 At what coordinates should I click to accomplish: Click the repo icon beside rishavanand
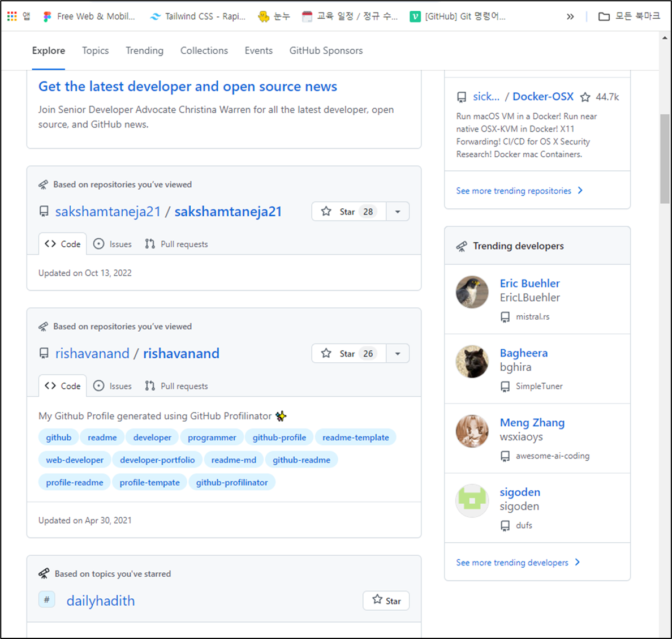[44, 353]
